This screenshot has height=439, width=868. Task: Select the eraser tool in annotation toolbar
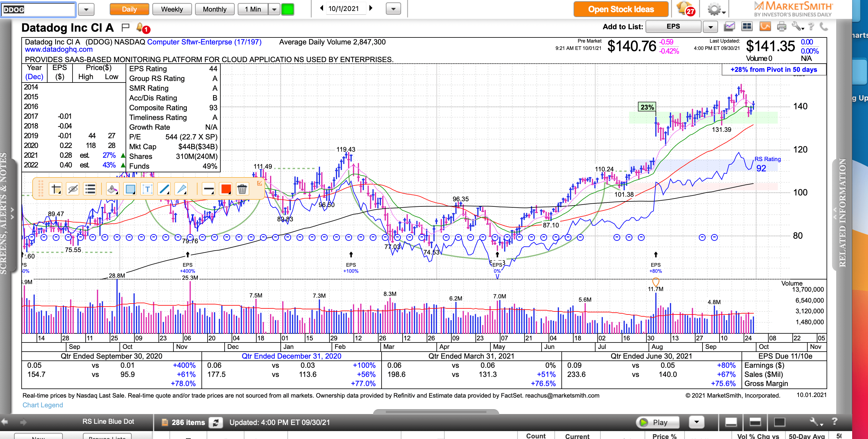pos(112,189)
